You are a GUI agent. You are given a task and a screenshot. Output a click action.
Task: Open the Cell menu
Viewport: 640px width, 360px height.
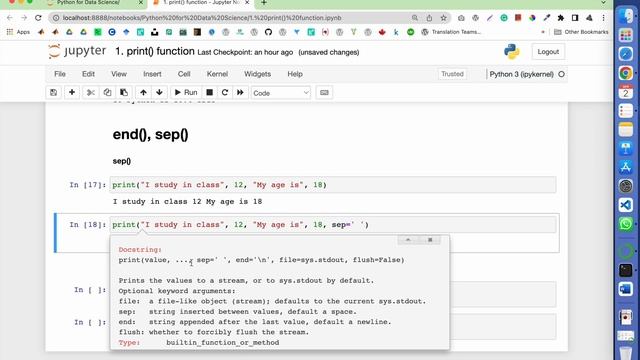pyautogui.click(x=184, y=74)
